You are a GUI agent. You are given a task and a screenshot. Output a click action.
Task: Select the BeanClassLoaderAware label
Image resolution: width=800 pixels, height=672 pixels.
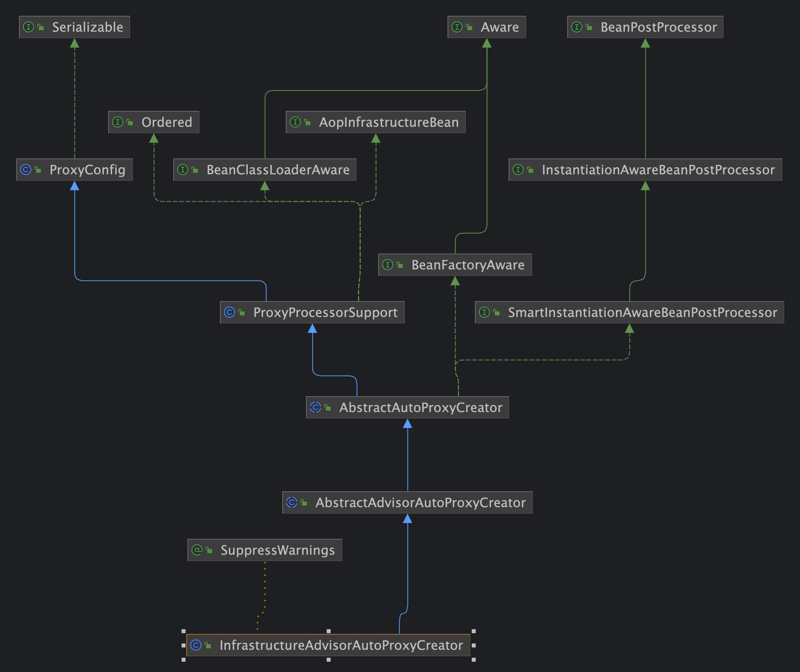point(278,170)
